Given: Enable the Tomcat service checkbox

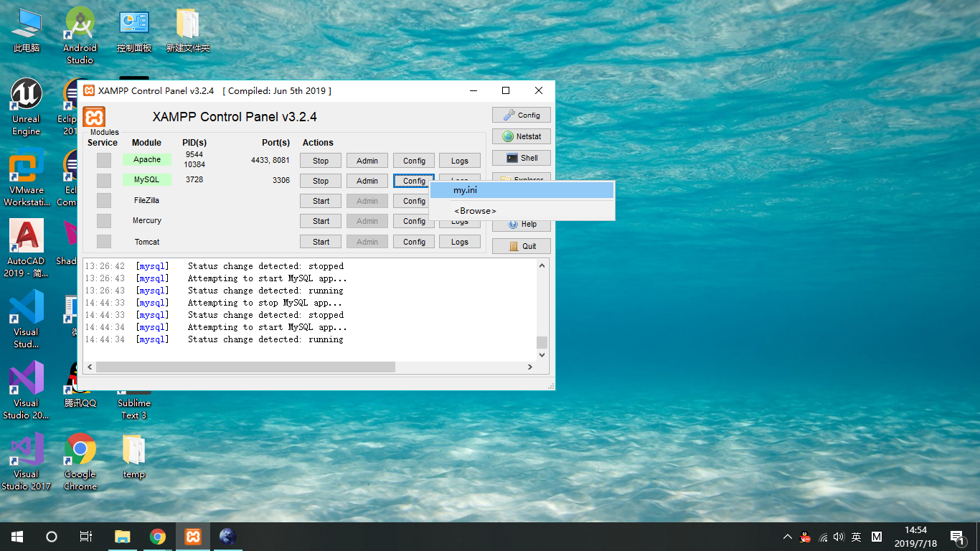Looking at the screenshot, I should 103,242.
